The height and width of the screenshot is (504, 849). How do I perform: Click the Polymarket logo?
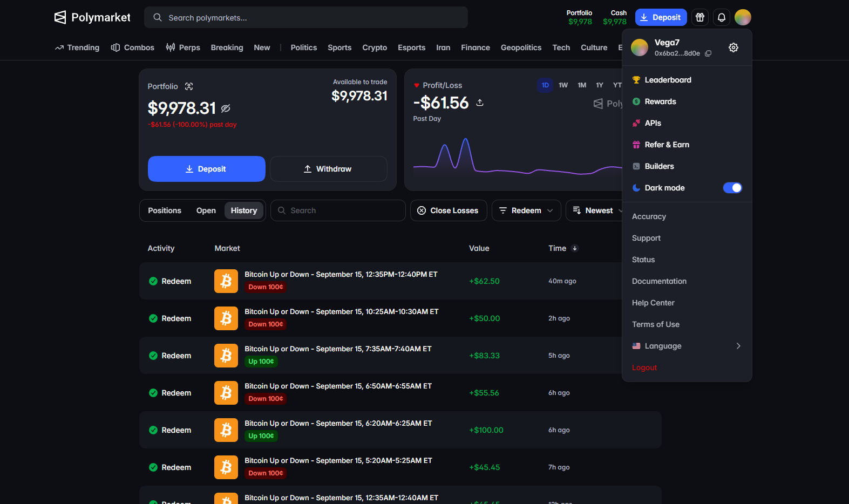[x=92, y=17]
